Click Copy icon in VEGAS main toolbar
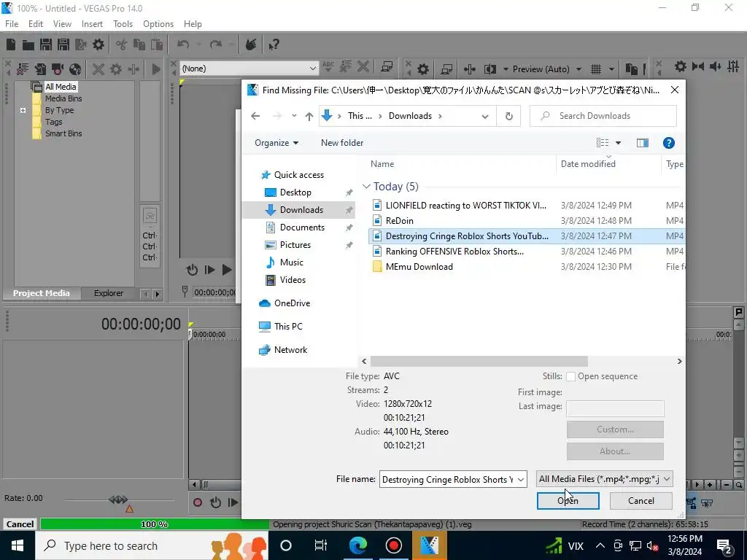This screenshot has width=747, height=560. tap(139, 44)
